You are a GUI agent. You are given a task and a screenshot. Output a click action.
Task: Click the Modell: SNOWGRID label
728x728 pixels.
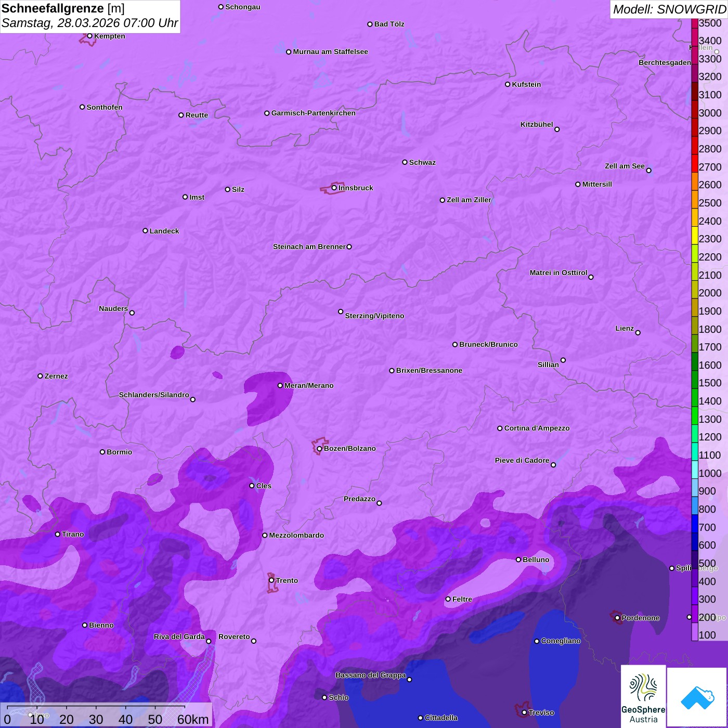click(x=669, y=9)
